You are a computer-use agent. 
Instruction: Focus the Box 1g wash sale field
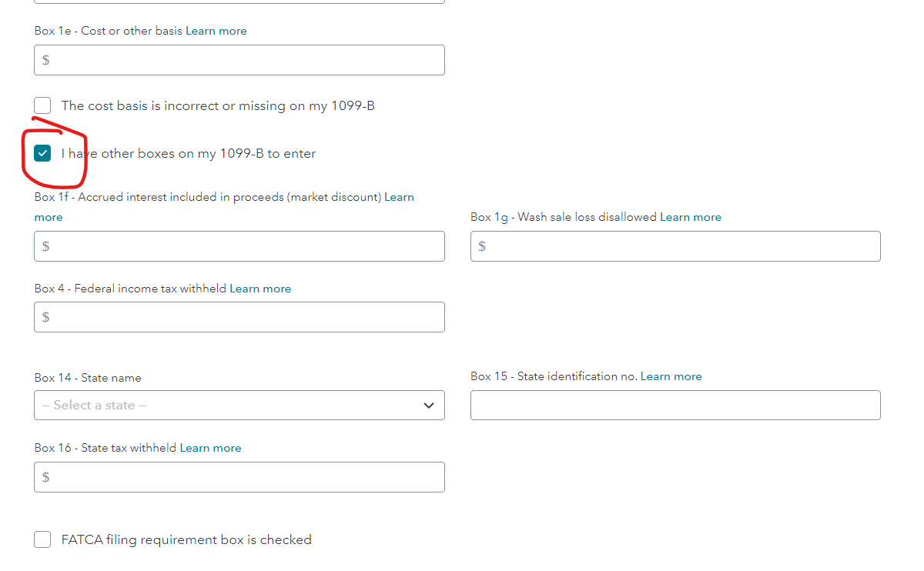675,246
